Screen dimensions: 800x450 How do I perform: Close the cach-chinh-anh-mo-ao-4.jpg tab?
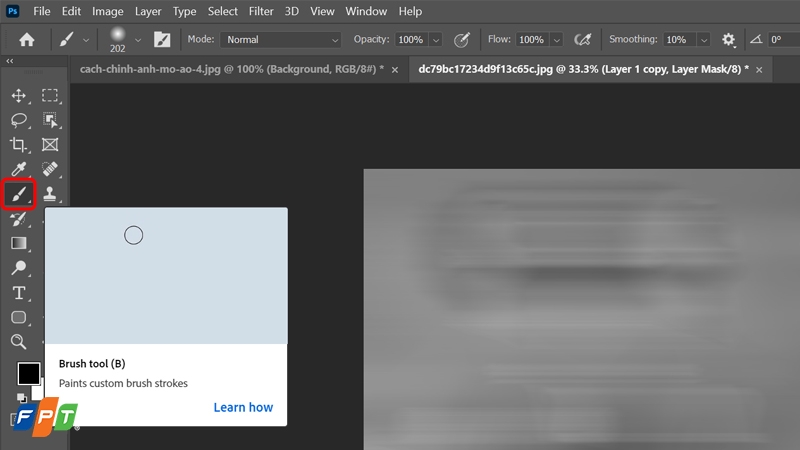(395, 70)
